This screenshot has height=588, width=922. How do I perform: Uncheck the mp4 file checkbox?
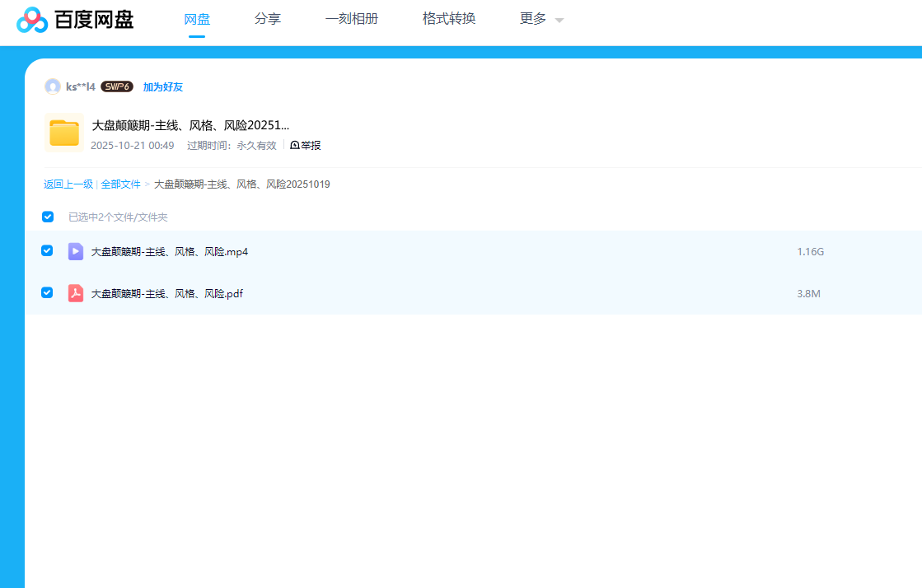point(47,250)
